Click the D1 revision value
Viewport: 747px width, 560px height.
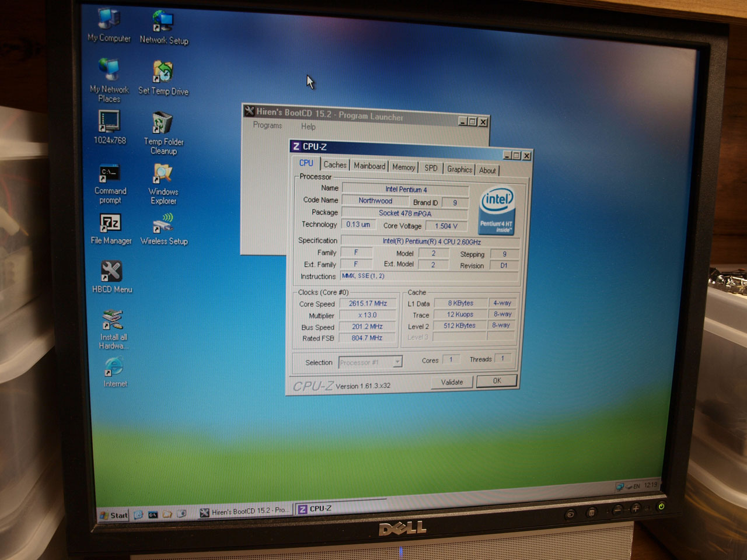[504, 265]
